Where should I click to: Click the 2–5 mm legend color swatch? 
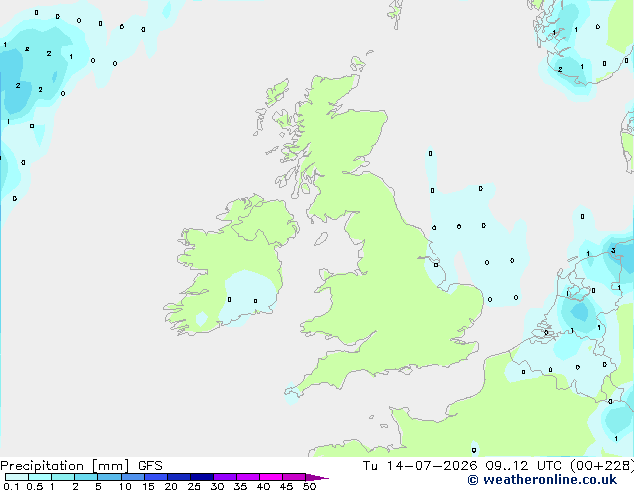(86, 477)
